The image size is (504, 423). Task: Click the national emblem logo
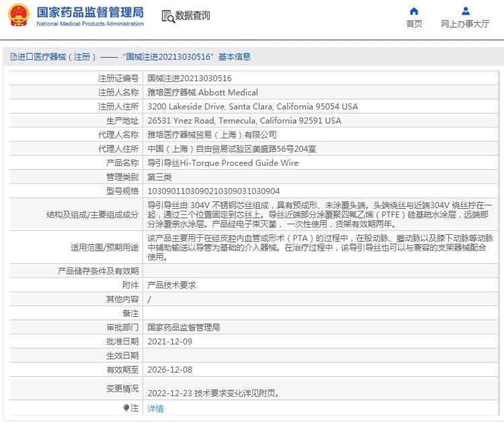19,15
